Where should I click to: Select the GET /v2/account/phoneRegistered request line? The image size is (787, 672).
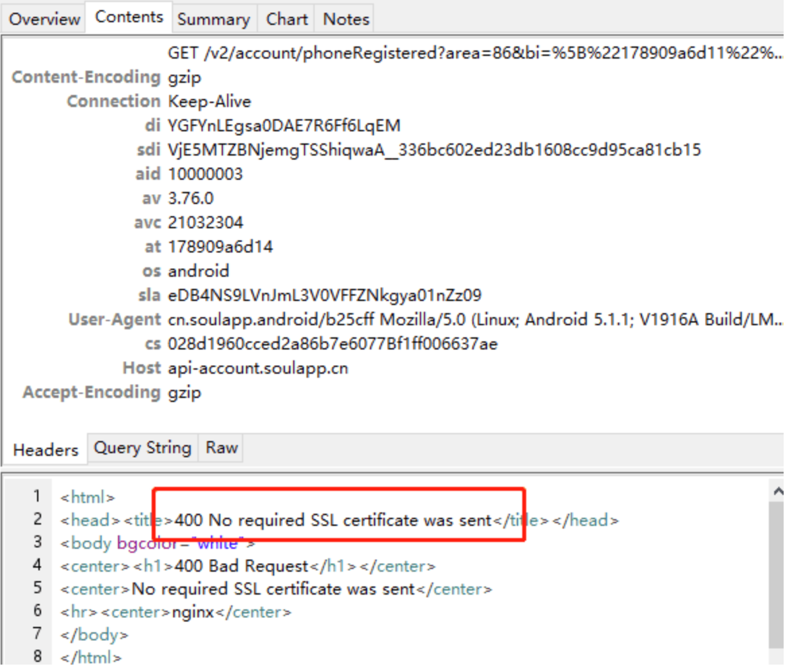tap(475, 53)
